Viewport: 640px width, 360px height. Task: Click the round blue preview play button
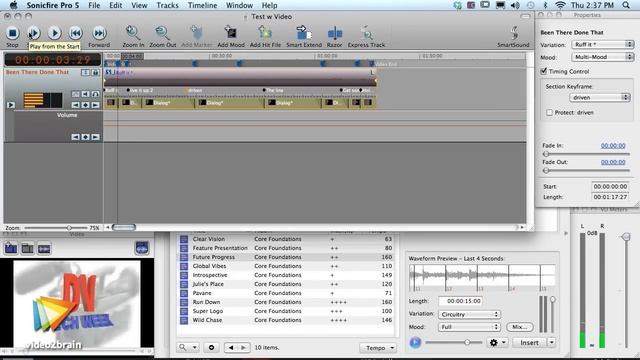pos(415,342)
